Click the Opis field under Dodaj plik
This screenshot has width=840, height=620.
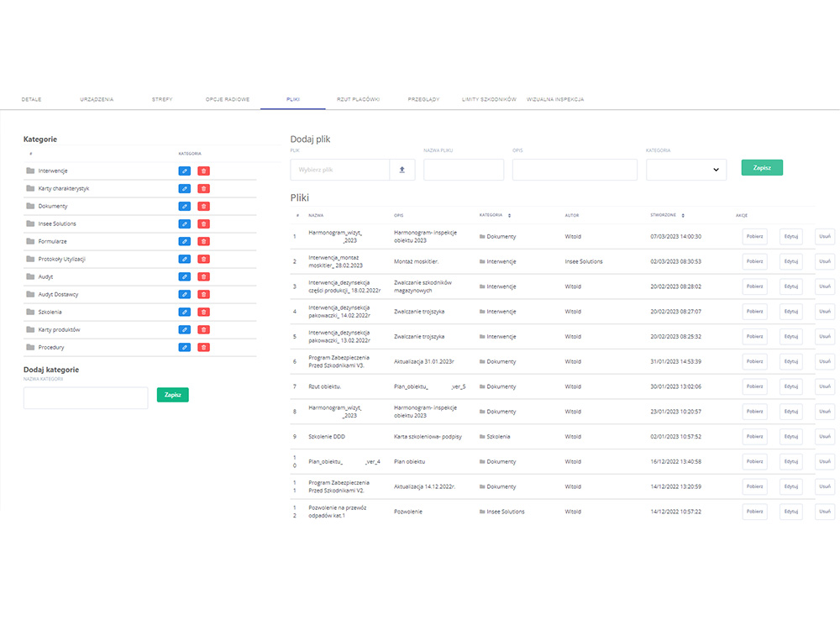point(575,169)
